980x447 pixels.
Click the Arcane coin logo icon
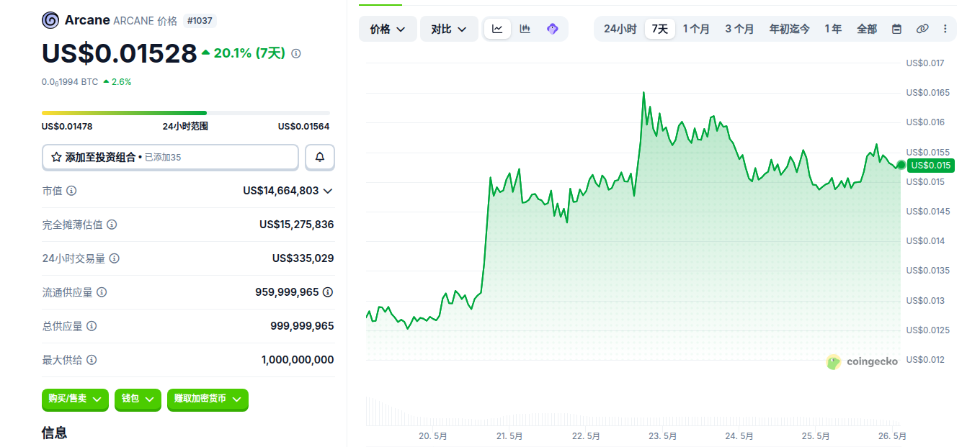pyautogui.click(x=50, y=20)
